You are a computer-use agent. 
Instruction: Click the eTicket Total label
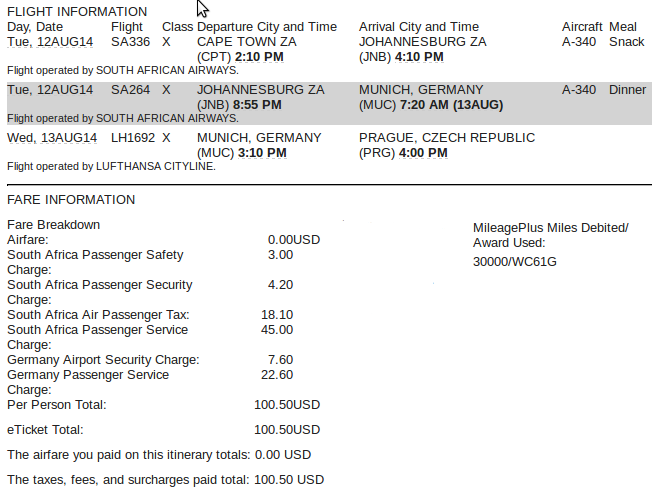point(45,430)
